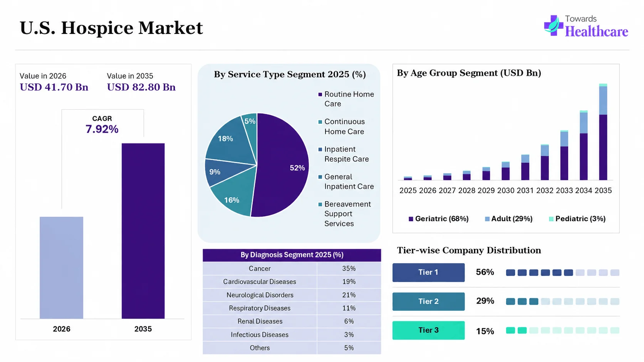Viewport: 644px width, 362px height.
Task: Click the Towards Healthcare cross logo icon
Action: [x=553, y=25]
